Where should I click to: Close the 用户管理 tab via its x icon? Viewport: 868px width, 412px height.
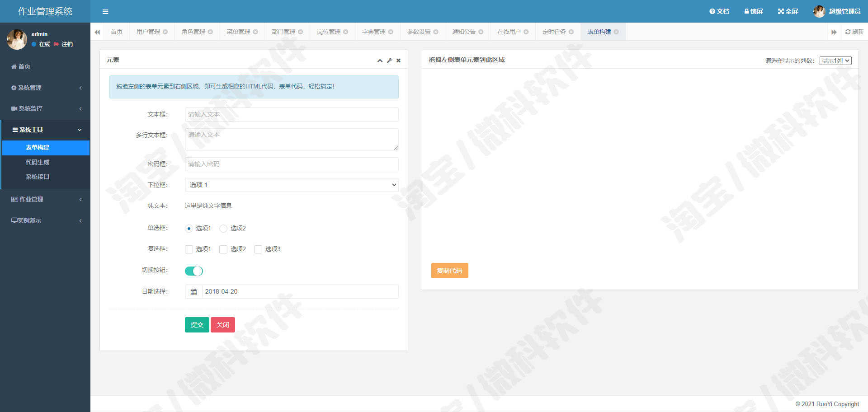(165, 32)
